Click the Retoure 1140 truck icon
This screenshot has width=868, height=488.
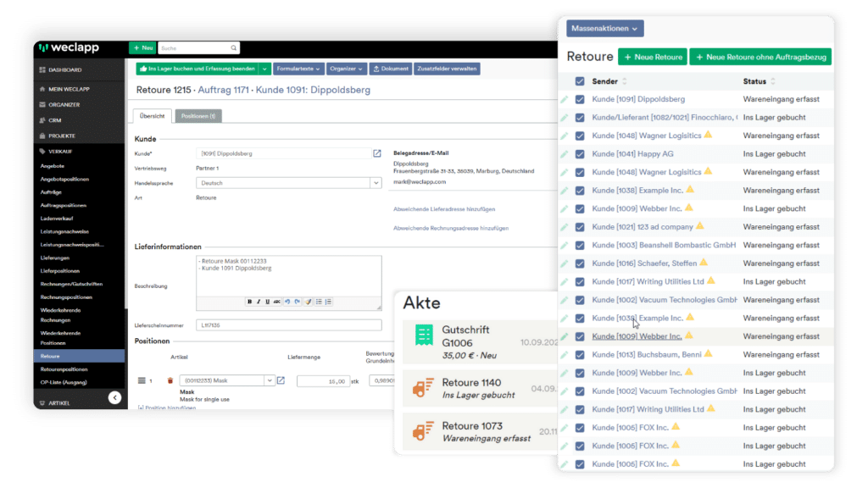tap(424, 388)
